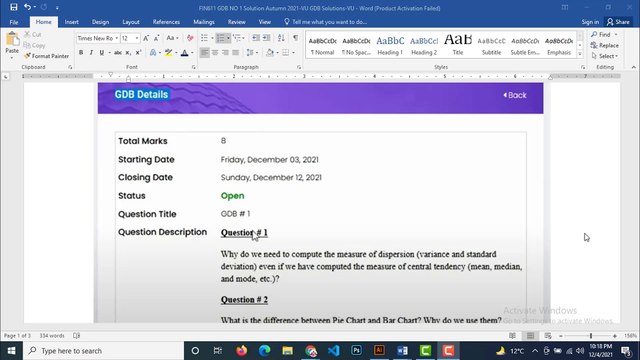Screen dimensions: 640x360
Task: Sort the selected paragraphs
Action: [x=281, y=38]
